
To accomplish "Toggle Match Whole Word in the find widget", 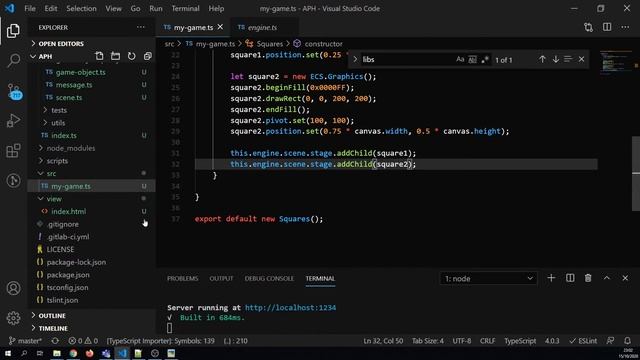I will coord(472,59).
